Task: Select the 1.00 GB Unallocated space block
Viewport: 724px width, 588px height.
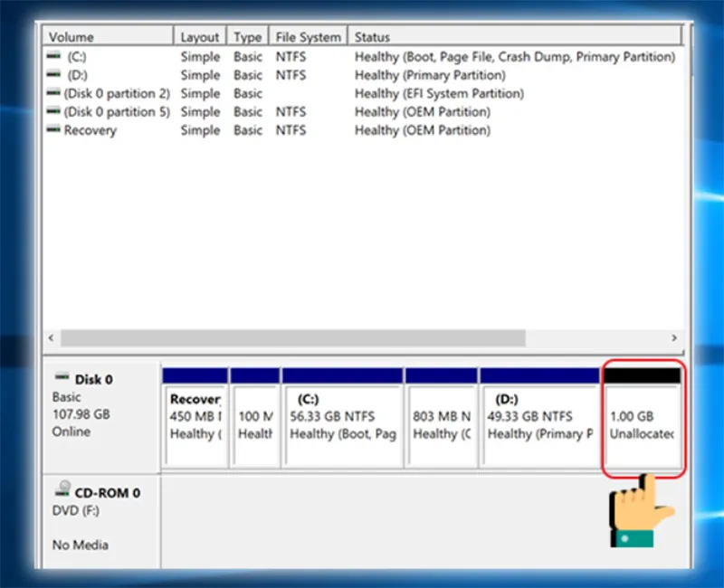Action: (x=643, y=417)
